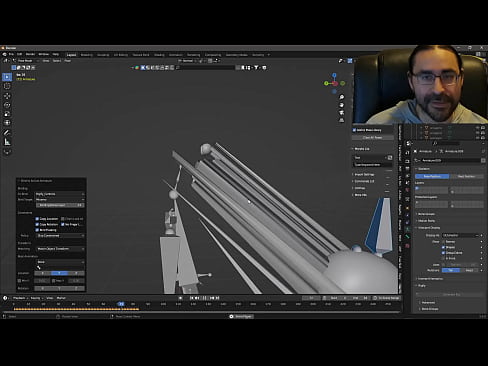This screenshot has height=366, width=488.
Task: Click the green Y axis navigation gizmo
Action: pos(326,83)
